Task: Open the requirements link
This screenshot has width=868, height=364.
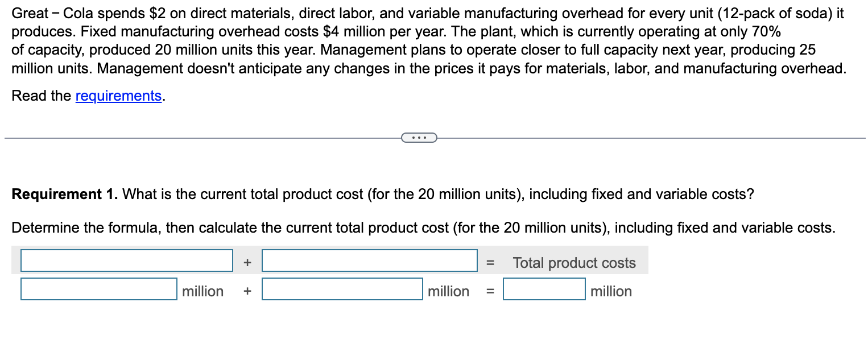Action: [x=118, y=96]
